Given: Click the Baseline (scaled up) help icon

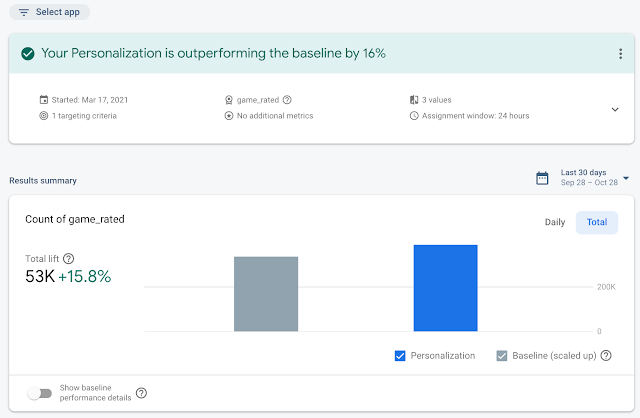Looking at the screenshot, I should [x=606, y=355].
